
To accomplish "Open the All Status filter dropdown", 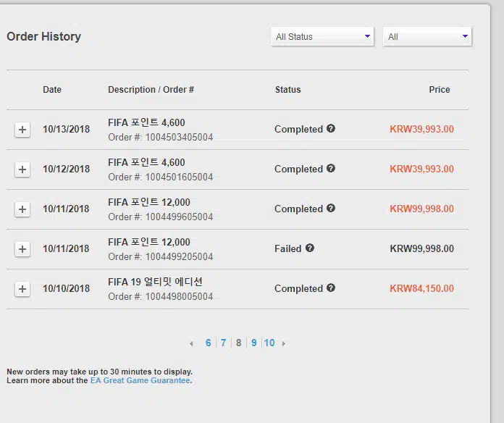I will coord(322,37).
